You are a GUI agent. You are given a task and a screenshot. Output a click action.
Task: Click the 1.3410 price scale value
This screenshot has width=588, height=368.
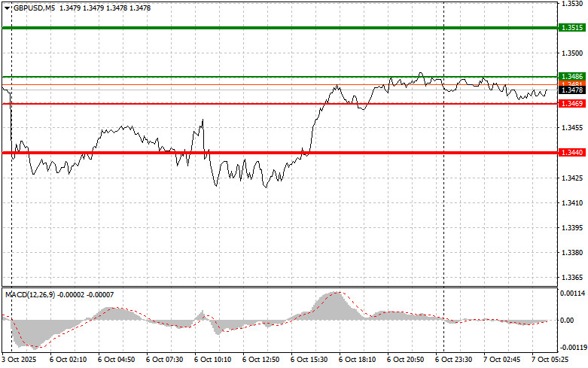click(571, 203)
